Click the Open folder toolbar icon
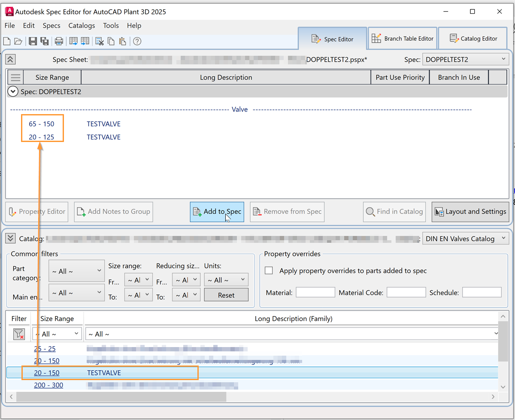 (18, 41)
